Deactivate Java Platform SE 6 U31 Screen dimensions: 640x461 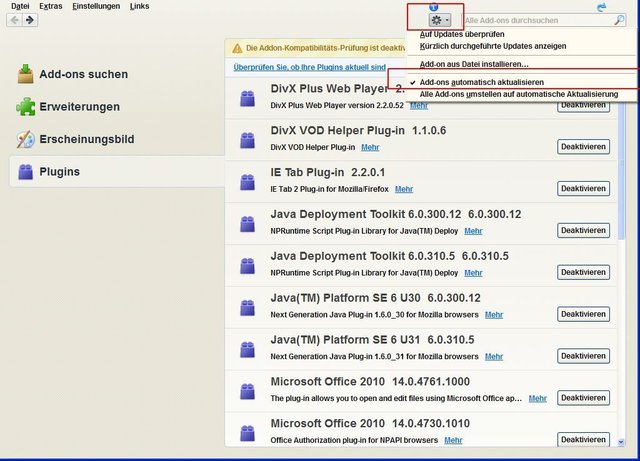pos(583,356)
